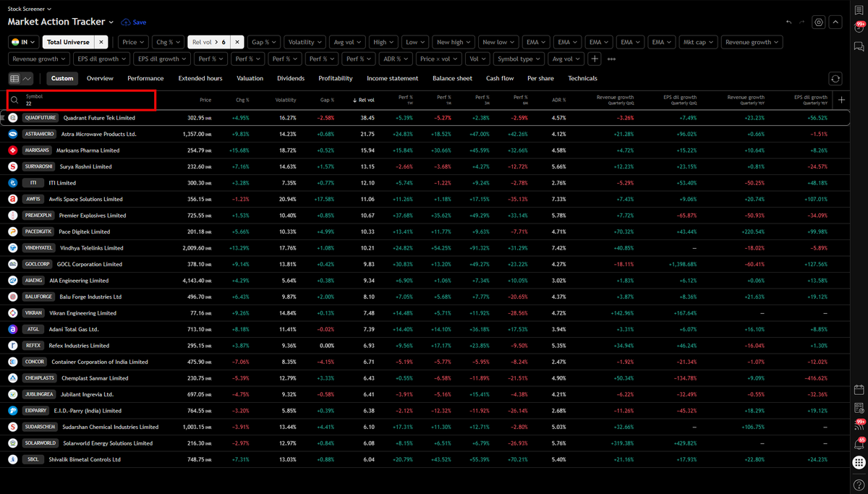This screenshot has height=494, width=868.
Task: Clear the Rel vol > 6 filter
Action: (x=237, y=42)
